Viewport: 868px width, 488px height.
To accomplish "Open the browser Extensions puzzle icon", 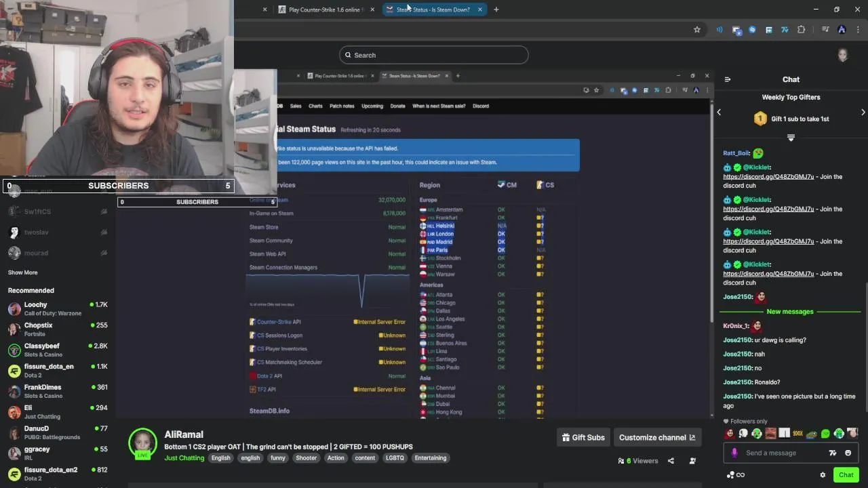I will tap(802, 30).
